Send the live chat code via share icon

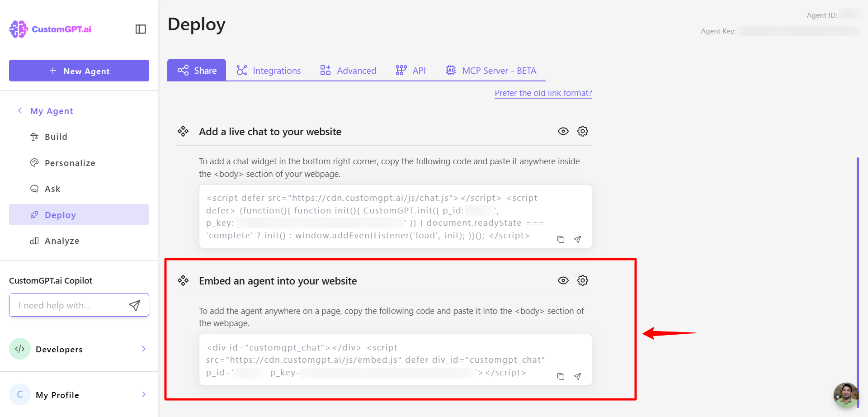coord(577,239)
